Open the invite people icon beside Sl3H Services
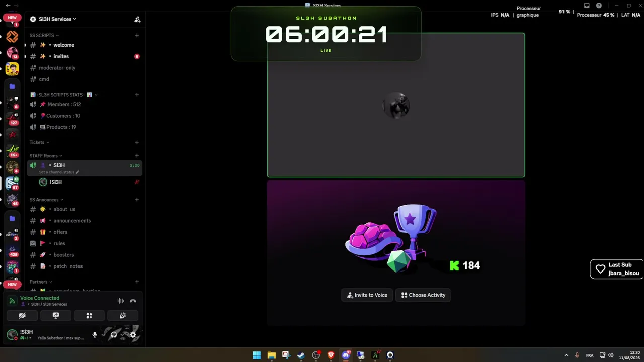The height and width of the screenshot is (362, 644). coord(137,19)
